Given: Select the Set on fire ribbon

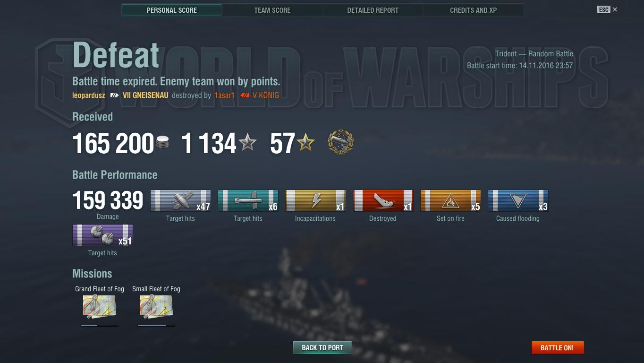Looking at the screenshot, I should coord(450,201).
